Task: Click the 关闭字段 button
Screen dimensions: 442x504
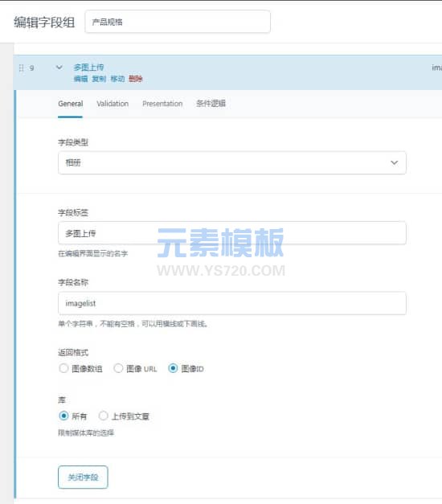Action: pos(83,477)
